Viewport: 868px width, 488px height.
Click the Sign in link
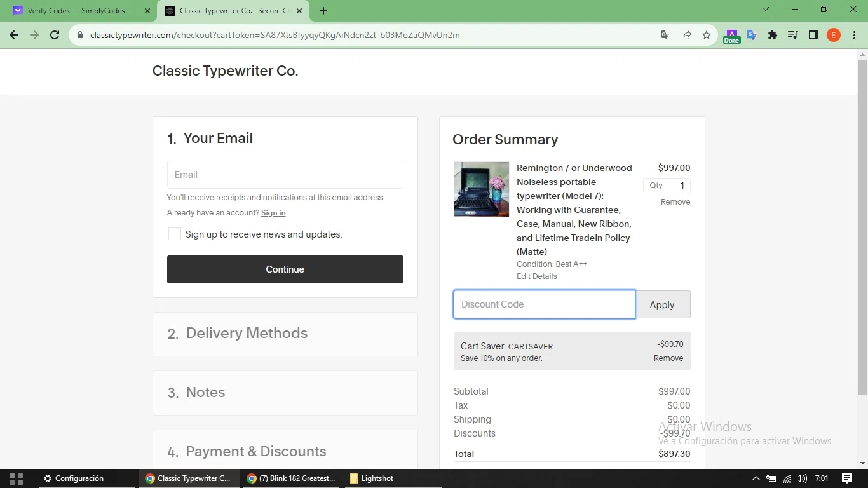point(273,213)
